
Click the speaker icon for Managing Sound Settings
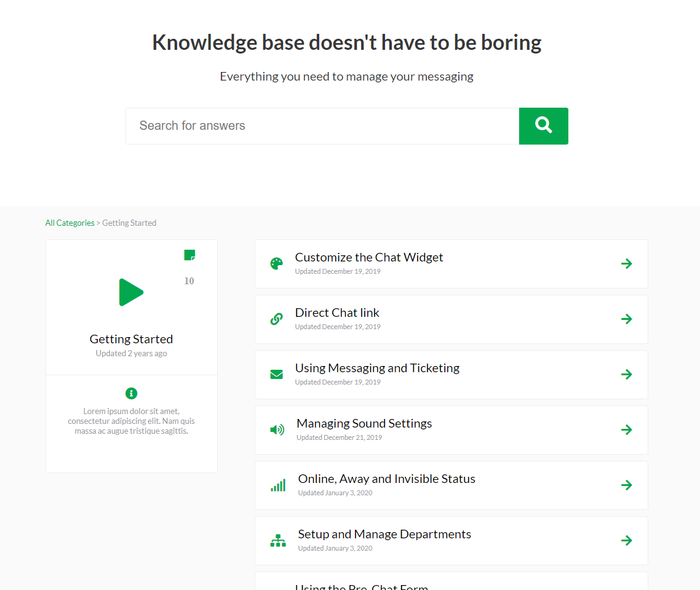tap(277, 429)
